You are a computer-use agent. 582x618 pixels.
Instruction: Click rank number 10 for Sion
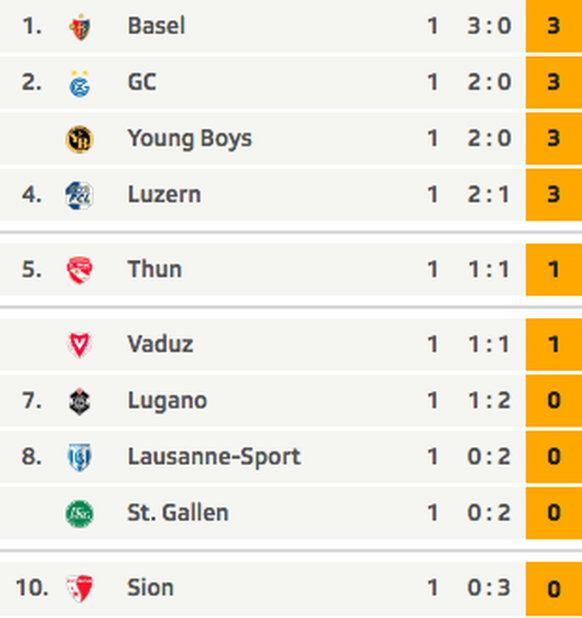tap(32, 588)
